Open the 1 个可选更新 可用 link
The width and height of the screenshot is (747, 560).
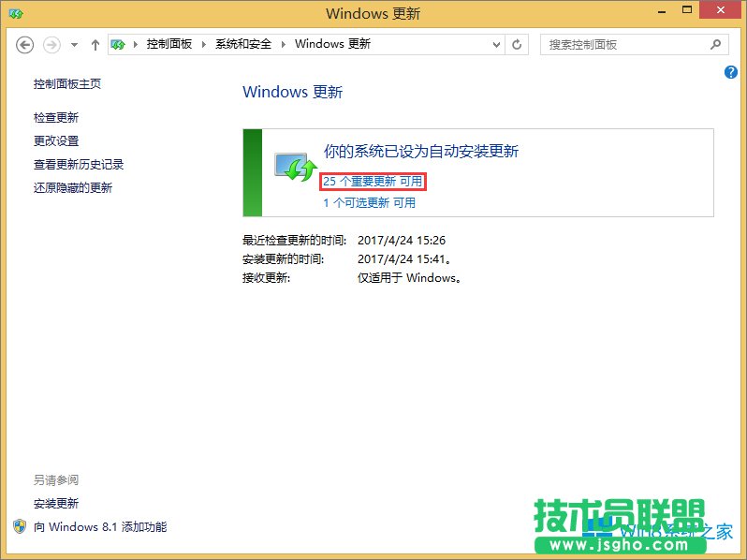[x=369, y=203]
